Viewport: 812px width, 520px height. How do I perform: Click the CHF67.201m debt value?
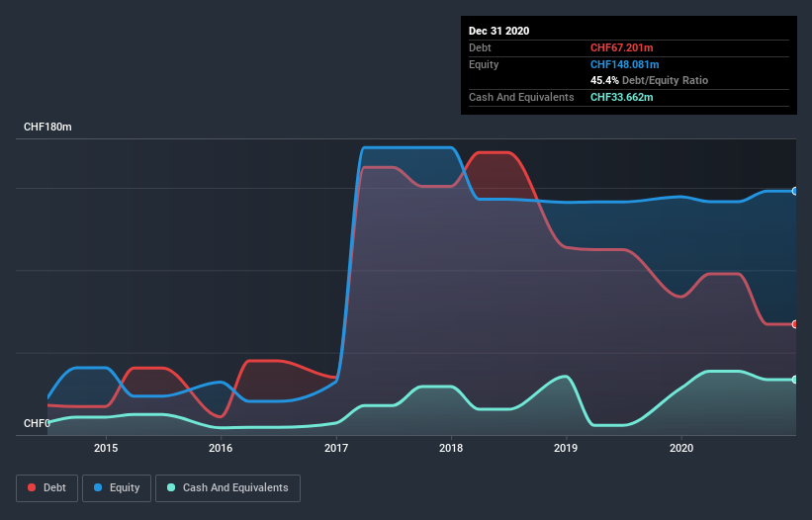621,47
